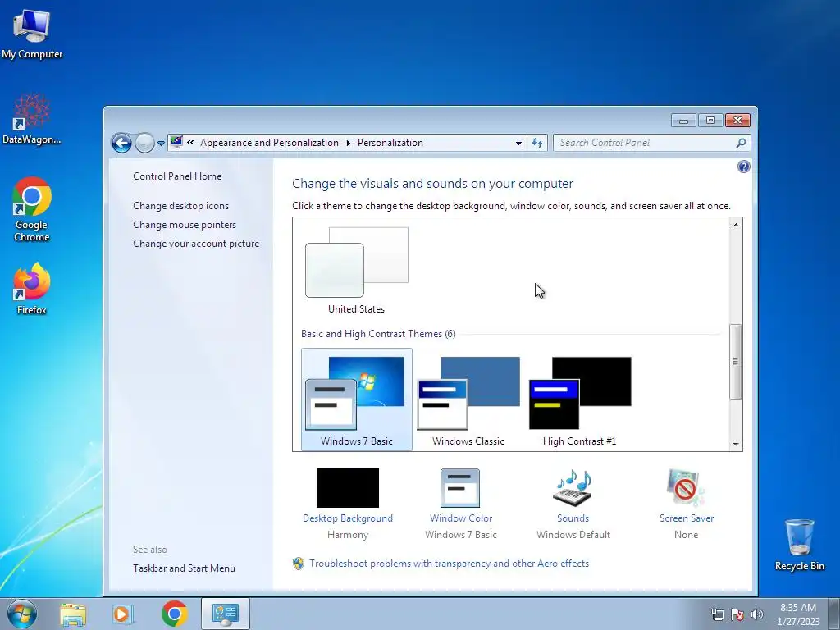Open the Screen Saver icon
840x630 pixels.
point(687,488)
